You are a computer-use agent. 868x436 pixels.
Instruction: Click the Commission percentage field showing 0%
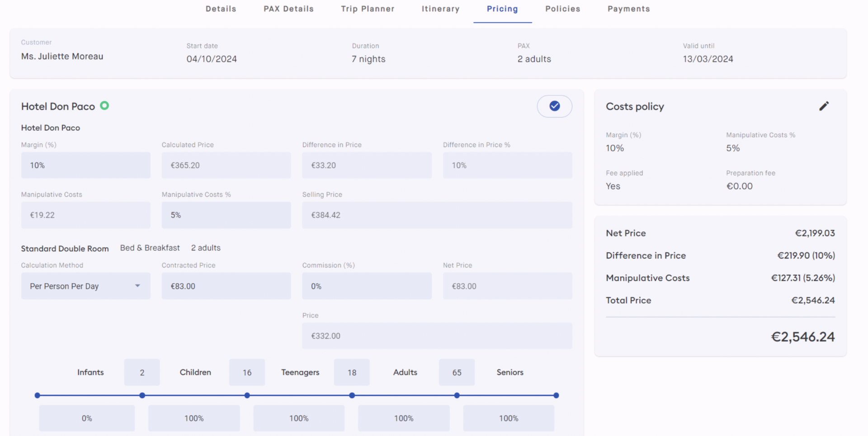[x=367, y=286]
